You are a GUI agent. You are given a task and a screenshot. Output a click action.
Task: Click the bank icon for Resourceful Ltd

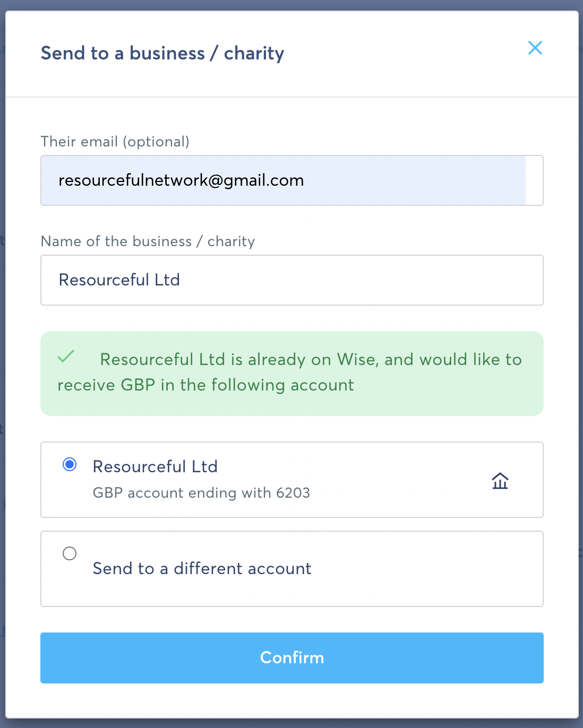(500, 481)
